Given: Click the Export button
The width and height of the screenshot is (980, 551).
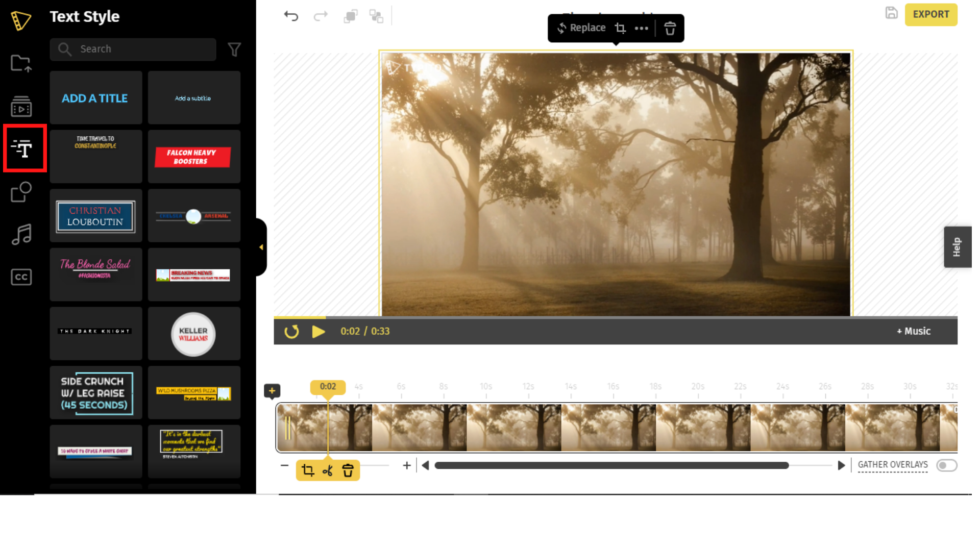Looking at the screenshot, I should click(x=931, y=14).
